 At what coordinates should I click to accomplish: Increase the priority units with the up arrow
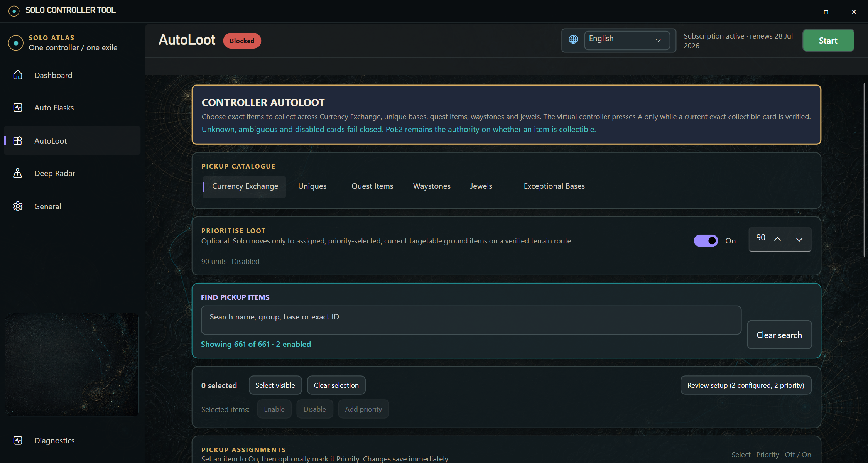coord(777,239)
